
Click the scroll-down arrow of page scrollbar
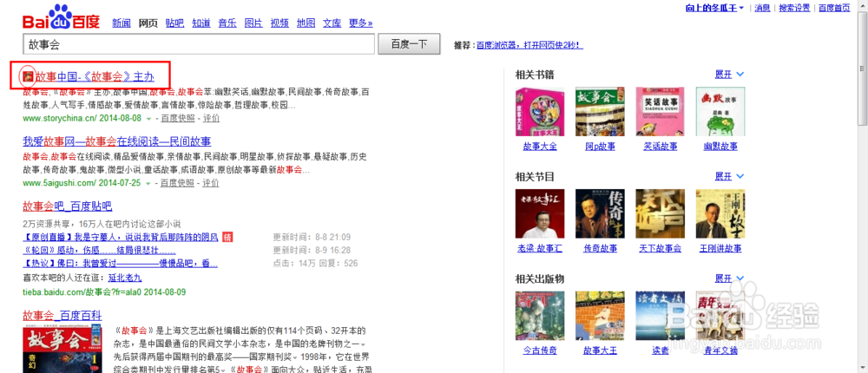pos(863,368)
